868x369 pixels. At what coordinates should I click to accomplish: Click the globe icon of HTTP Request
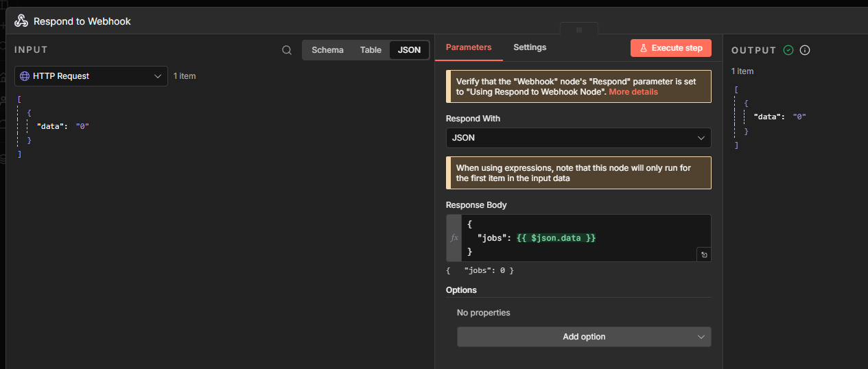25,76
